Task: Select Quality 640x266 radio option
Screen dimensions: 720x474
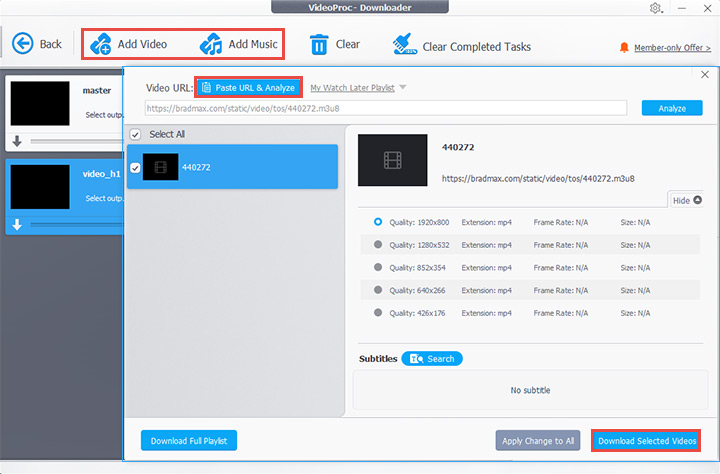Action: [x=378, y=290]
